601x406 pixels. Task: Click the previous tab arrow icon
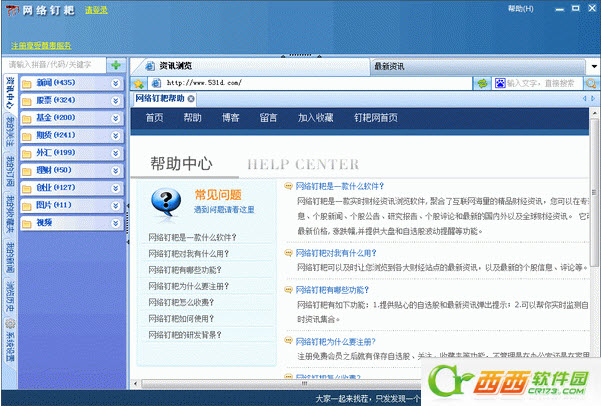coord(585,99)
